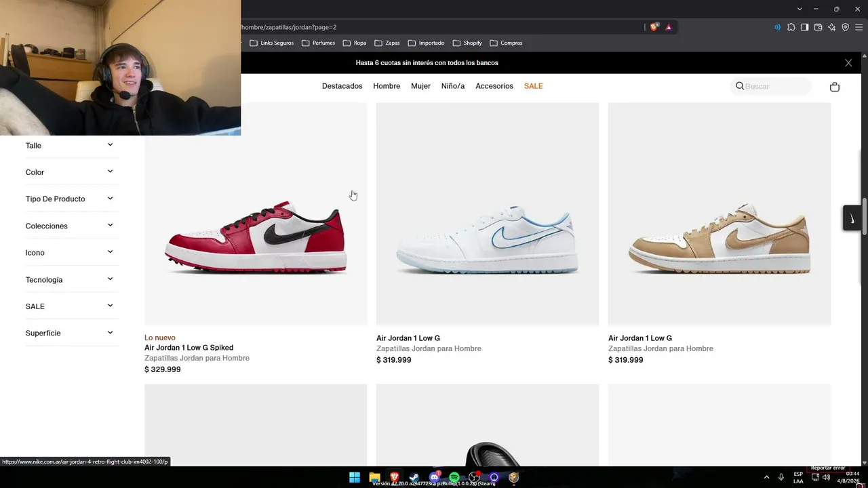The height and width of the screenshot is (488, 868).
Task: Open the Zapas bookmarks folder
Action: pos(387,43)
